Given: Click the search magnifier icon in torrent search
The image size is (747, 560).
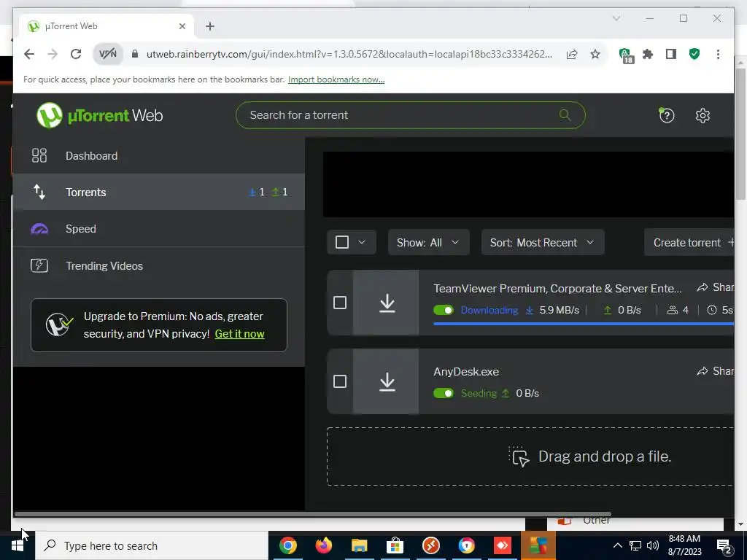Looking at the screenshot, I should point(565,114).
